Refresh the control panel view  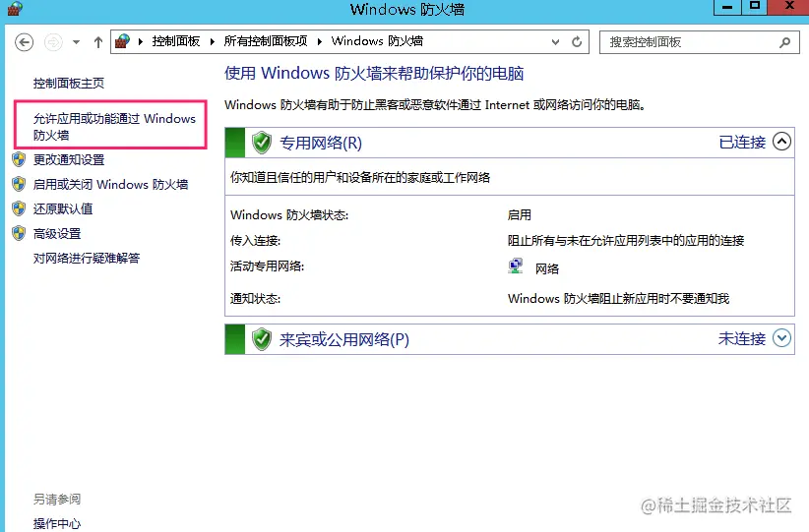pos(577,41)
